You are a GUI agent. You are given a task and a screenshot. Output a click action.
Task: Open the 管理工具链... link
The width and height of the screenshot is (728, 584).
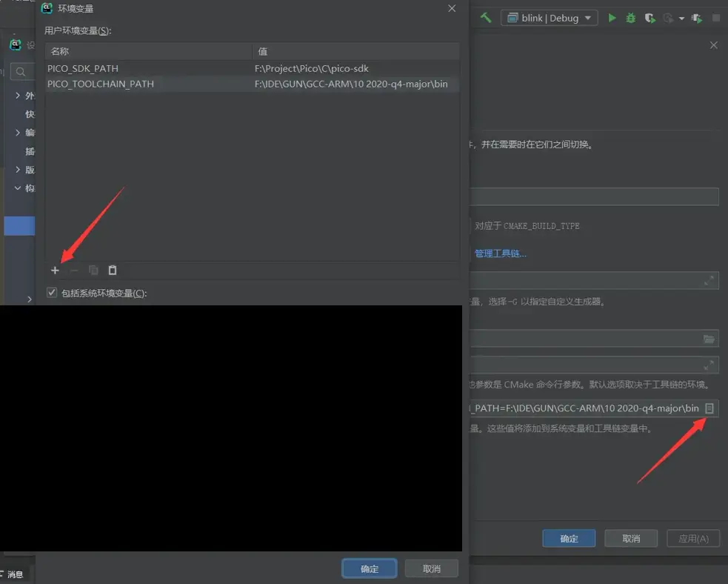tap(501, 253)
